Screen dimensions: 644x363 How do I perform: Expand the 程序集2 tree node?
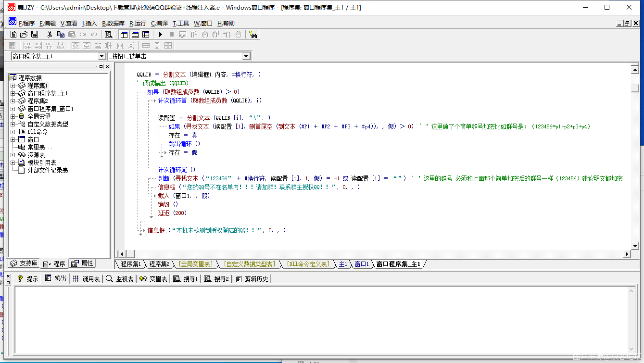click(13, 101)
